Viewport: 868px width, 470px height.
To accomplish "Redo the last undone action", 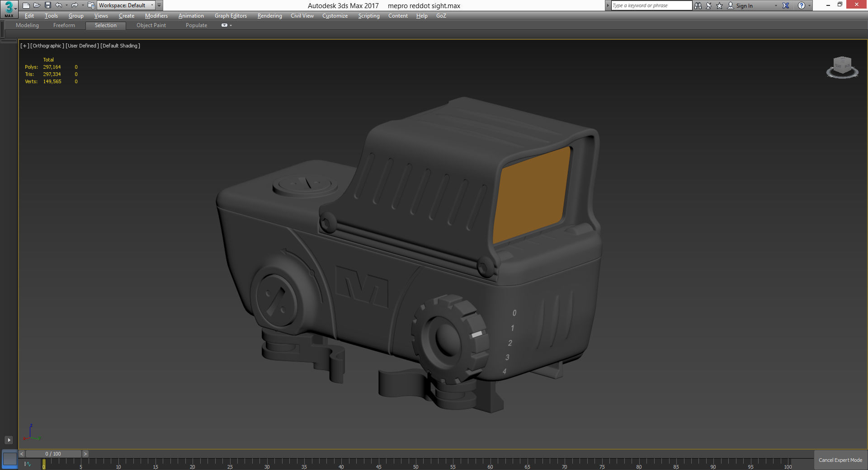I will click(74, 5).
